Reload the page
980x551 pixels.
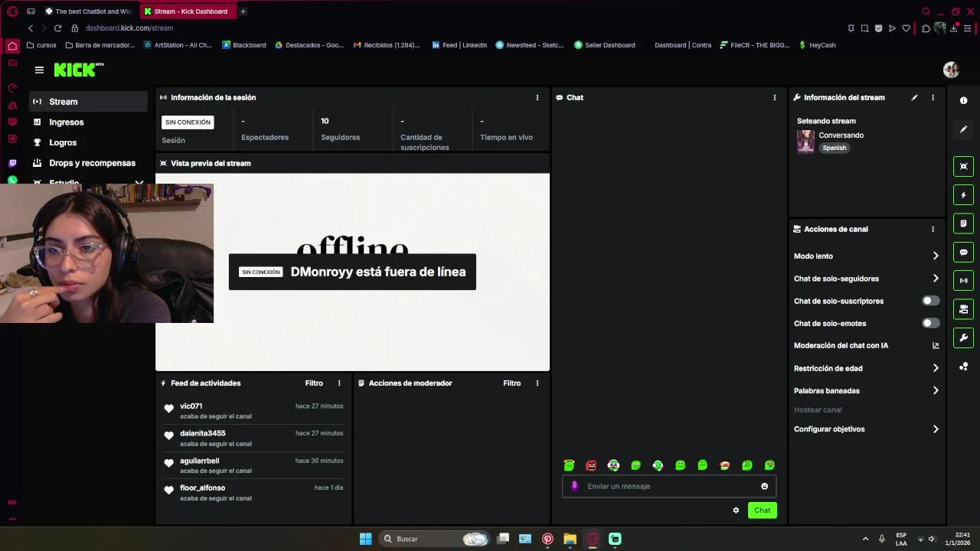tap(57, 28)
